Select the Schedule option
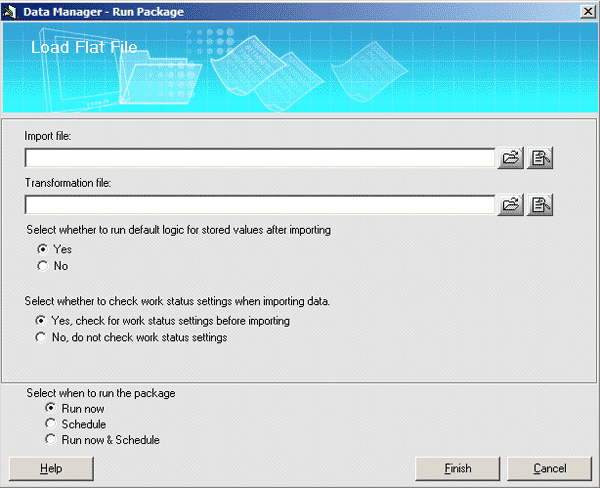The width and height of the screenshot is (600, 488). click(x=51, y=424)
